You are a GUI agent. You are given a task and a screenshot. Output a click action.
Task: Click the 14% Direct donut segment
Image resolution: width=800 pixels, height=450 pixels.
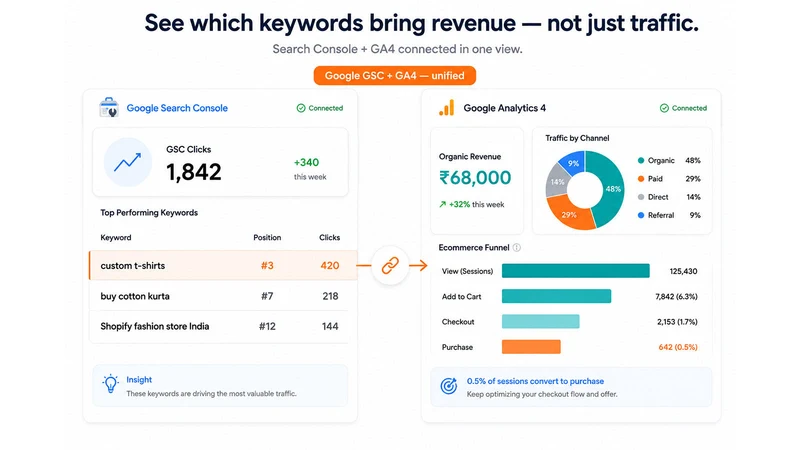557,182
